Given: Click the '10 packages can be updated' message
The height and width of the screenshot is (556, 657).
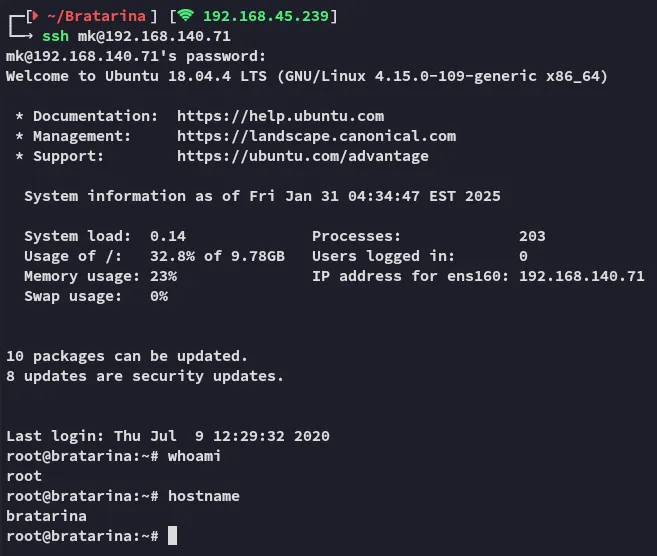Looking at the screenshot, I should 127,356.
